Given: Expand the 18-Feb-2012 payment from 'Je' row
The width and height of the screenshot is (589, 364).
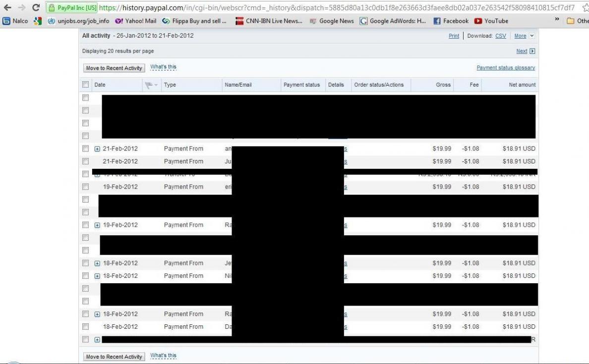Looking at the screenshot, I should (x=97, y=263).
